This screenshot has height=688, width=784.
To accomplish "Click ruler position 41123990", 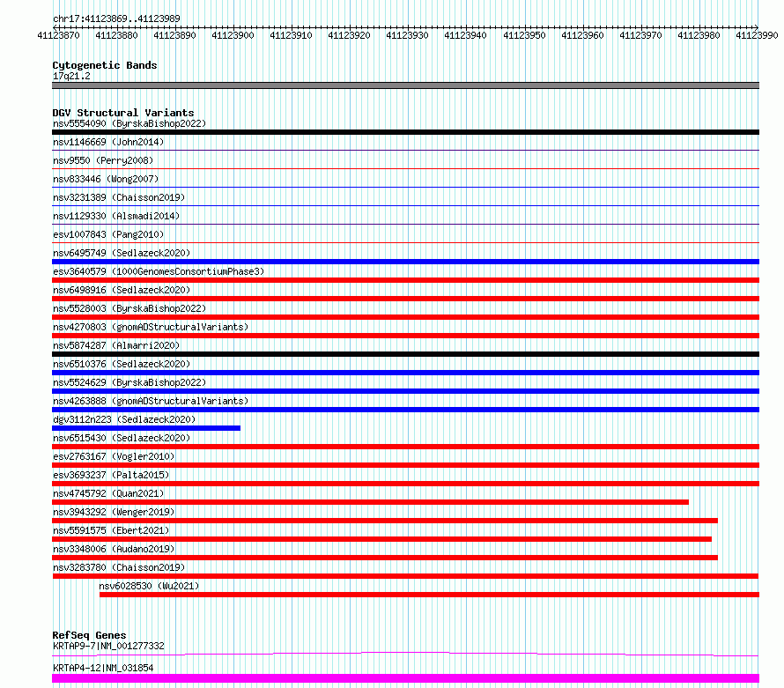I will point(757,35).
